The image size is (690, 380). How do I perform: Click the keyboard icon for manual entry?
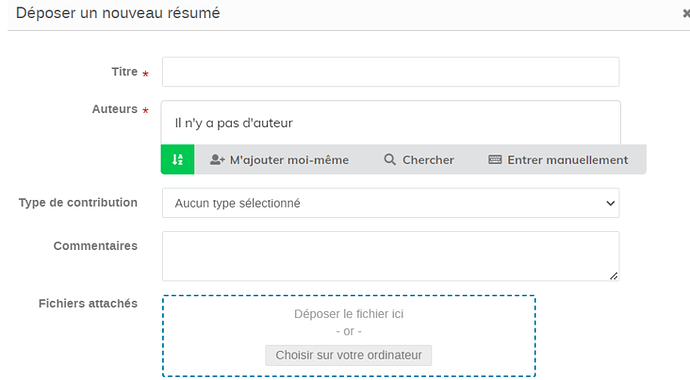(495, 159)
